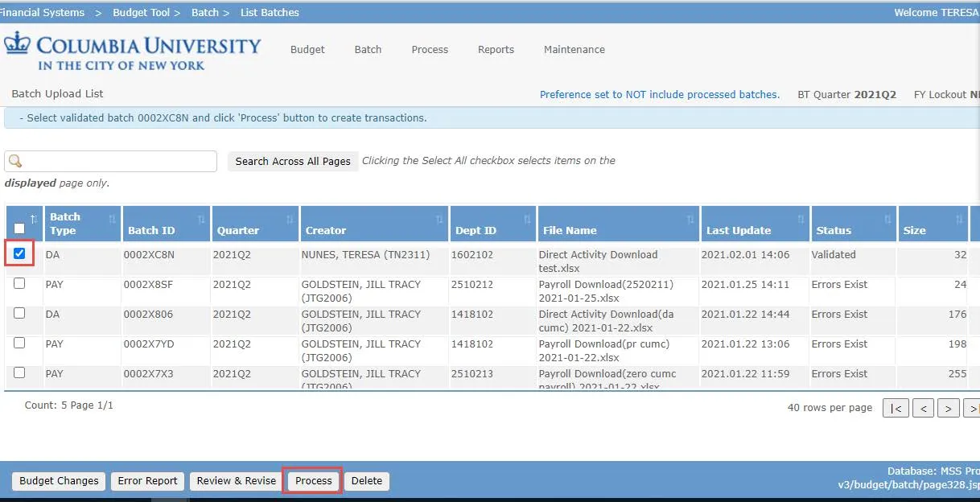980x502 pixels.
Task: Click the Review & Revise button
Action: tap(236, 481)
